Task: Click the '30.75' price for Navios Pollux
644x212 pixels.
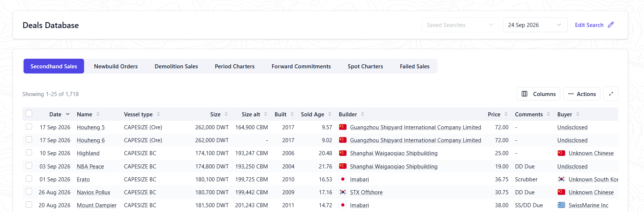Action: click(x=502, y=192)
